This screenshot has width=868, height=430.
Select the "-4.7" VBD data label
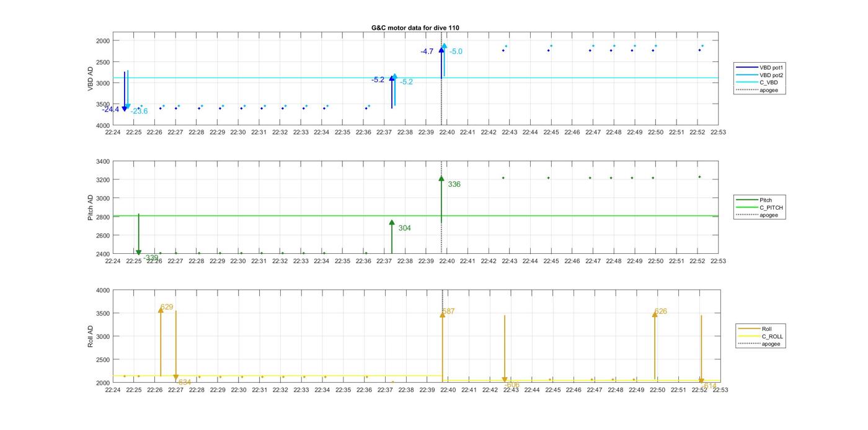[427, 52]
